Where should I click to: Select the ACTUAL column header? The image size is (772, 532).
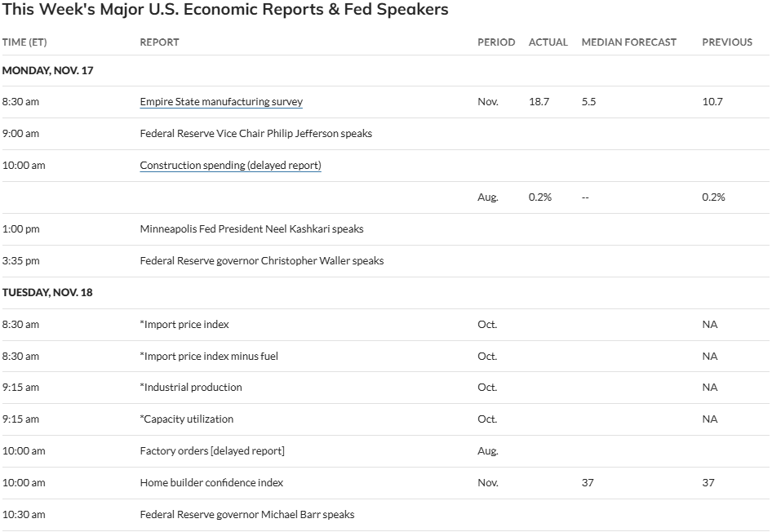pos(548,42)
